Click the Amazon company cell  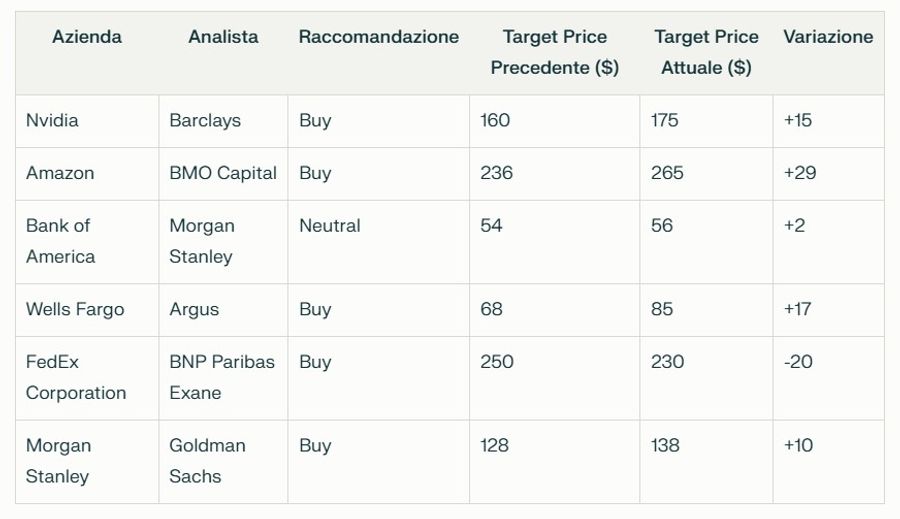[x=60, y=173]
